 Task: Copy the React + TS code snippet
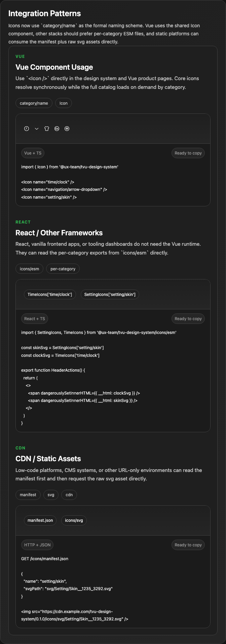click(x=188, y=319)
